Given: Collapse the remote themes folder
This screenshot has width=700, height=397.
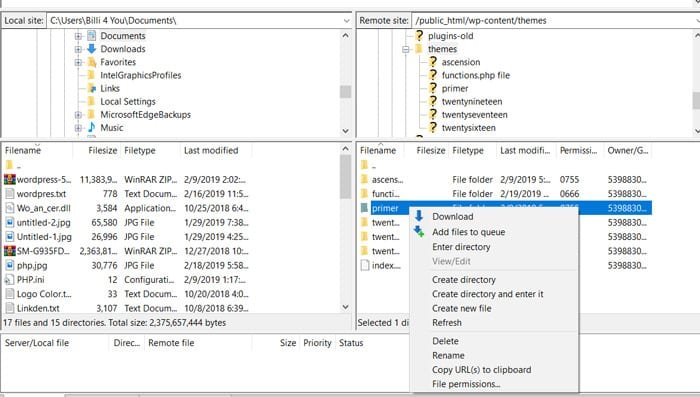Looking at the screenshot, I should point(406,49).
